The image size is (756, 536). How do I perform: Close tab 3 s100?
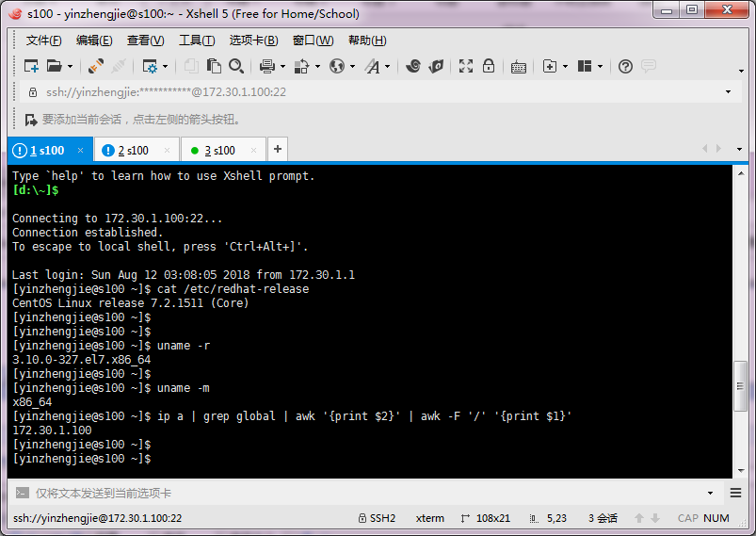click(253, 151)
